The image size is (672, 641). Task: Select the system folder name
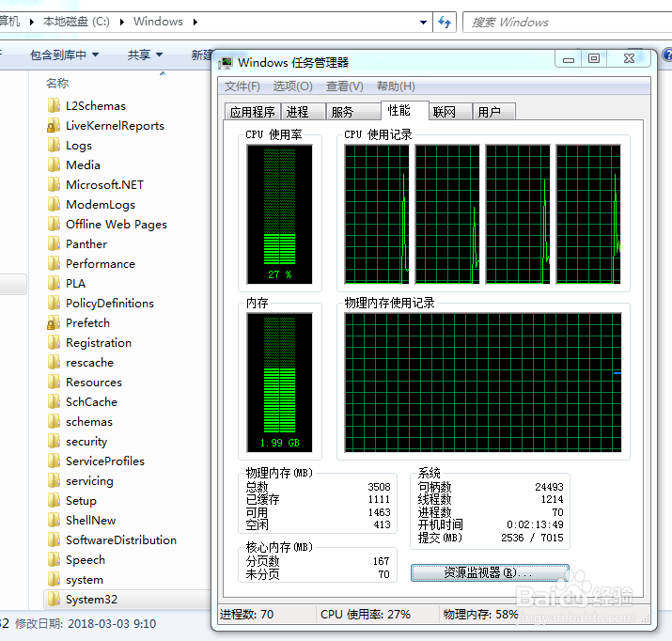85,580
